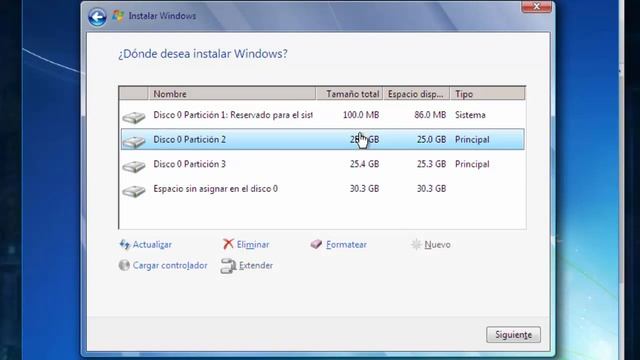The width and height of the screenshot is (640, 360).
Task: Delete partition with Eliminar link
Action: pos(253,244)
